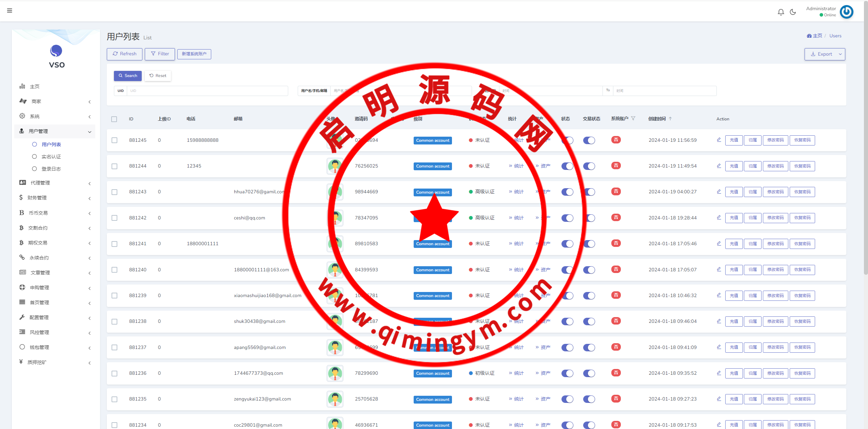The height and width of the screenshot is (429, 868).
Task: Toggle 交易状态 switch for user 881240
Action: (589, 270)
